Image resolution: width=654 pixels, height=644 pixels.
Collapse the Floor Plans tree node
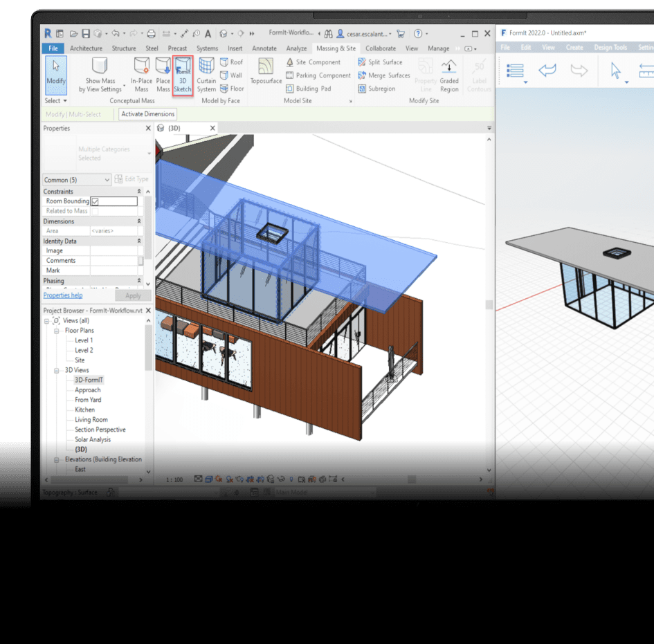(56, 331)
